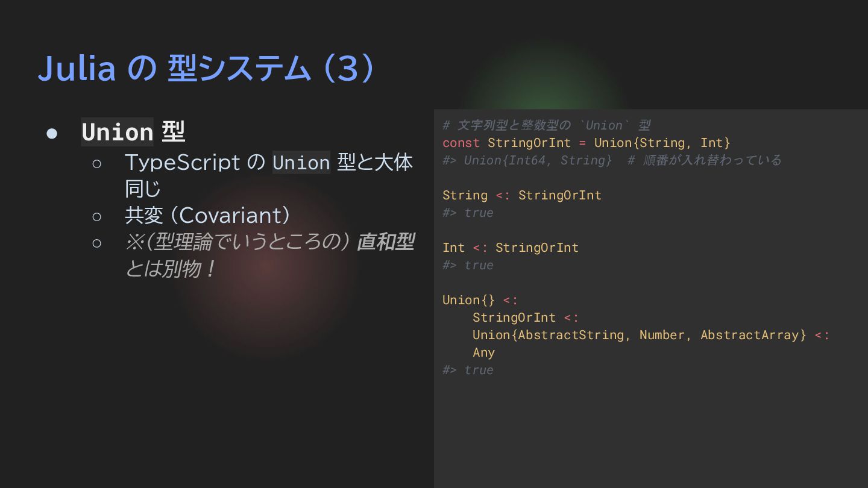868x488 pixels.
Task: Click the code line 'Int <: StringOrInt'
Action: click(x=511, y=248)
